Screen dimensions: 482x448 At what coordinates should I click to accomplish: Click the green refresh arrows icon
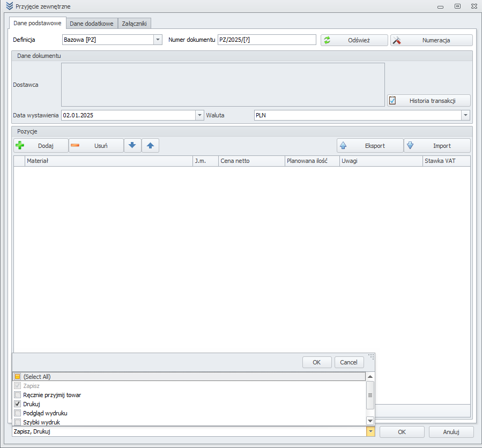tap(327, 40)
